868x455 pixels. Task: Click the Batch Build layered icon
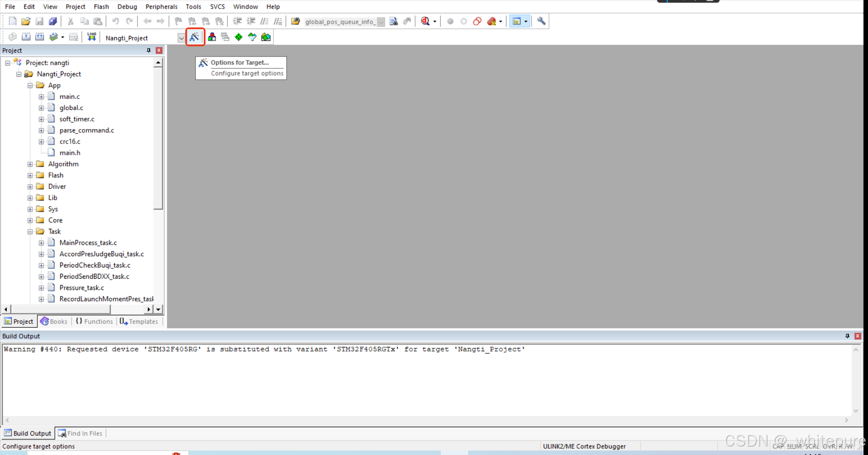(x=54, y=37)
